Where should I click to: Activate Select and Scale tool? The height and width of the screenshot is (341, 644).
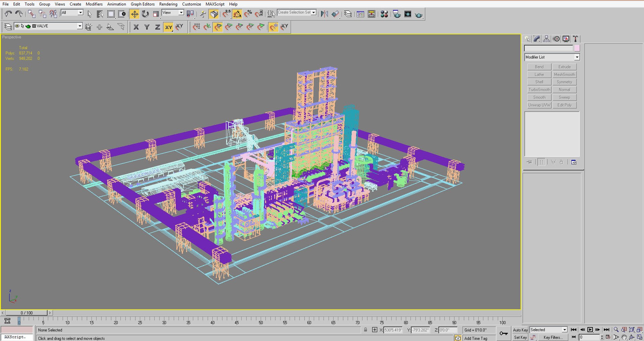(156, 14)
